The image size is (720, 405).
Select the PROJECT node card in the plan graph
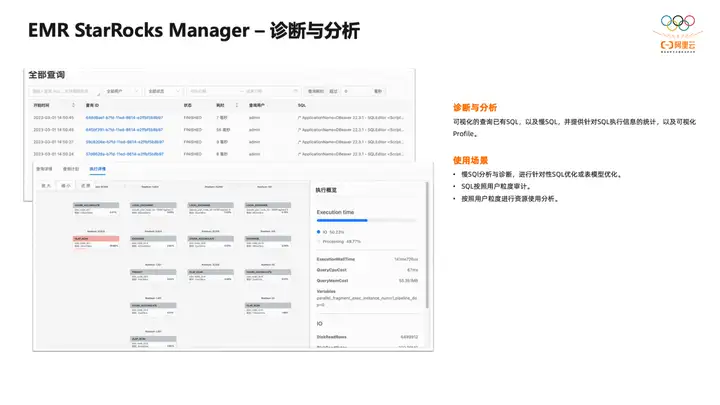pyautogui.click(x=153, y=276)
